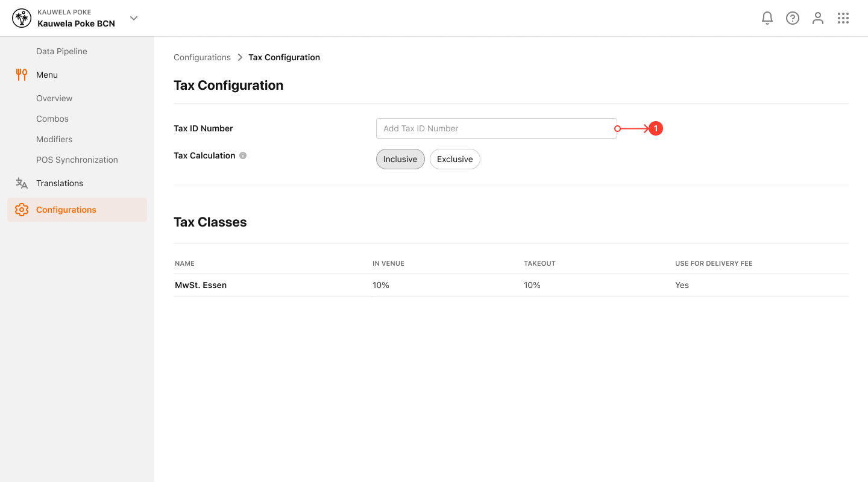The height and width of the screenshot is (482, 868).
Task: Click the Kauwela Poke palm tree logo
Action: click(22, 18)
